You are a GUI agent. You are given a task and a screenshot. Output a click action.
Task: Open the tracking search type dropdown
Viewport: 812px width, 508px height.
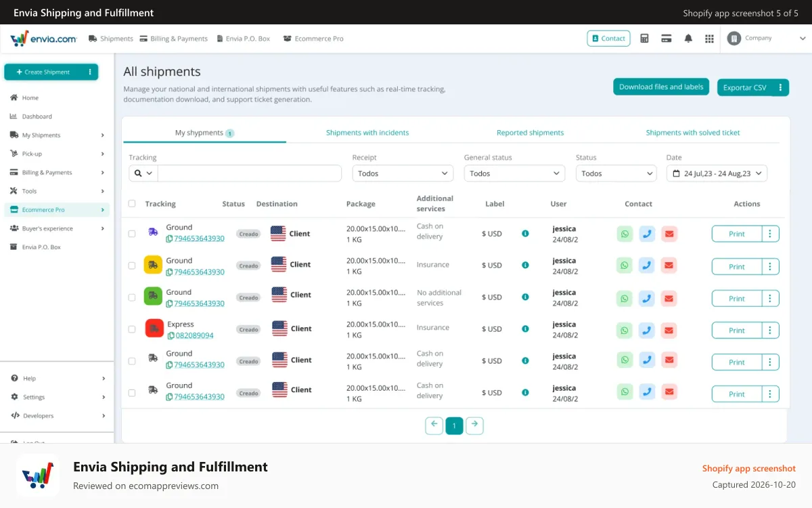(143, 173)
